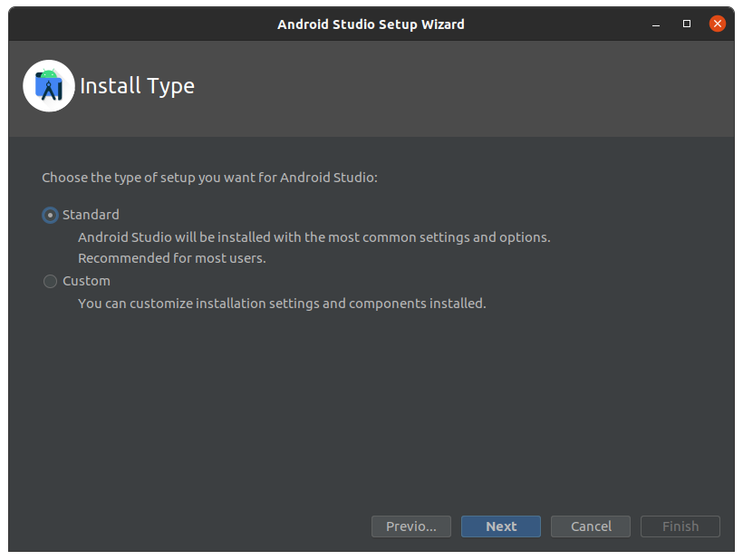The width and height of the screenshot is (743, 560).
Task: Click the 'Install Type' heading
Action: [x=137, y=86]
